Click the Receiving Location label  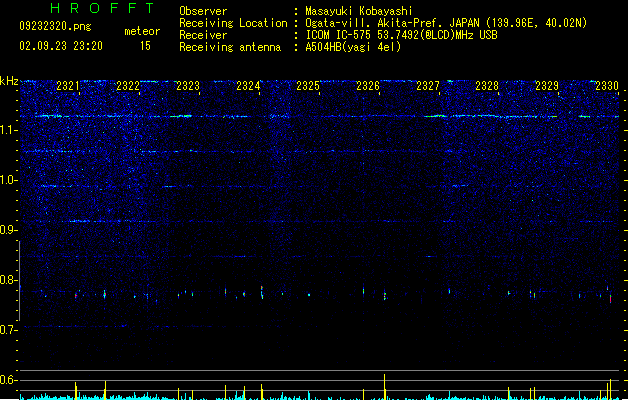[x=233, y=23]
